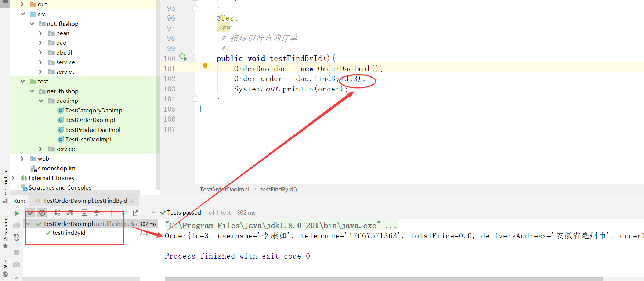Image resolution: width=644 pixels, height=281 pixels.
Task: Expand the out folder
Action: (22, 4)
